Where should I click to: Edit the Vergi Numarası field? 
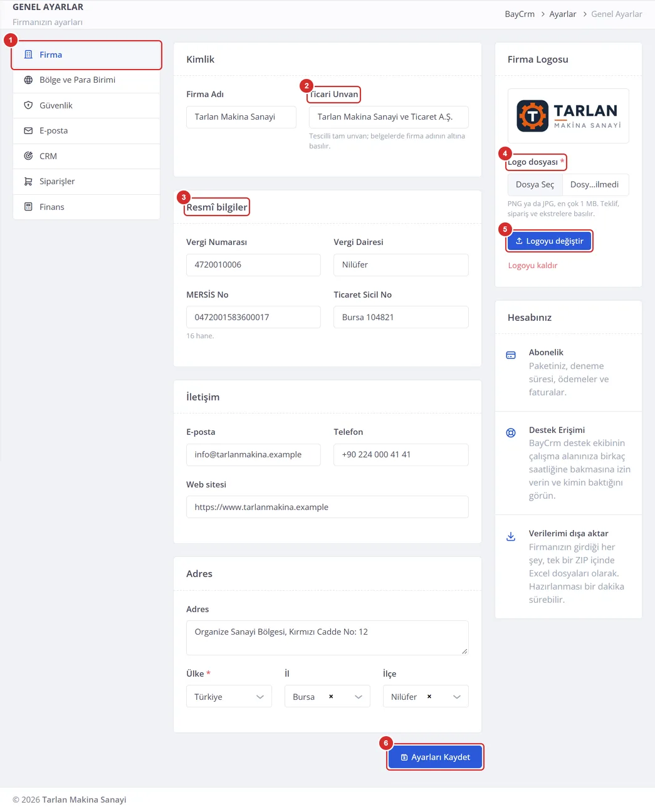point(253,265)
